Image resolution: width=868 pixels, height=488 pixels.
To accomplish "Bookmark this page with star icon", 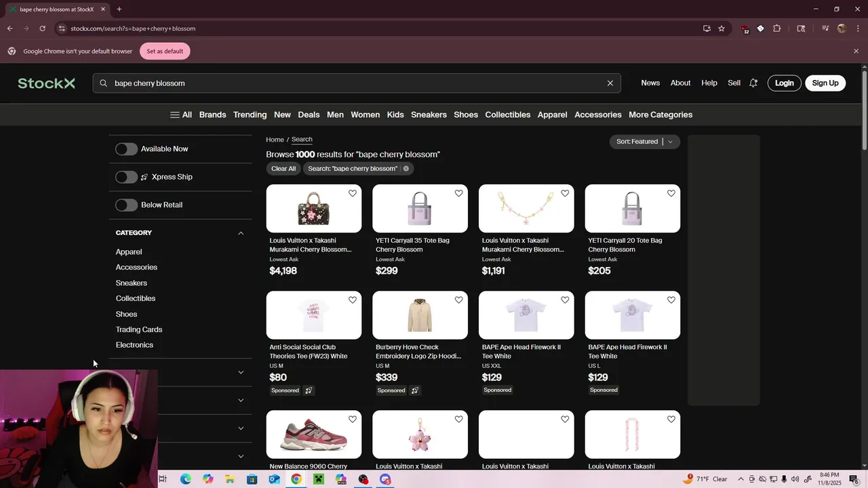I will coord(722,28).
